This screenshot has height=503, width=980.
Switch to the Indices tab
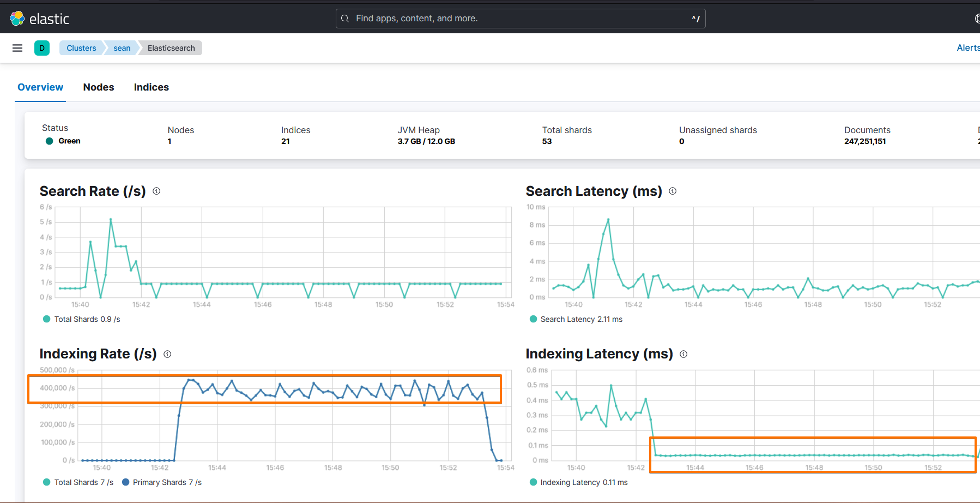point(152,87)
